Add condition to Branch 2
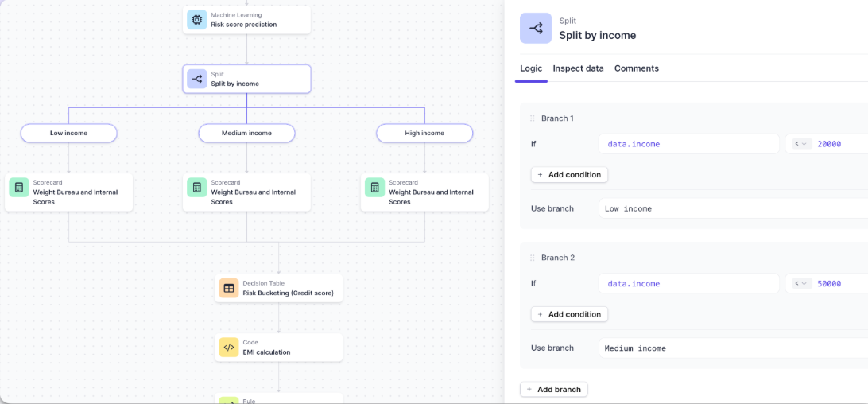Viewport: 868px width, 404px height. 569,314
